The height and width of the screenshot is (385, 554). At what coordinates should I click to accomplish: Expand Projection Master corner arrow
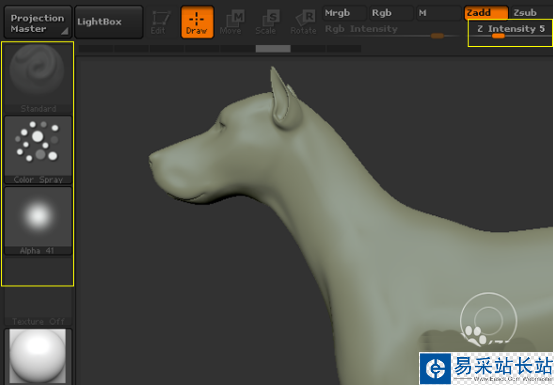click(x=65, y=32)
